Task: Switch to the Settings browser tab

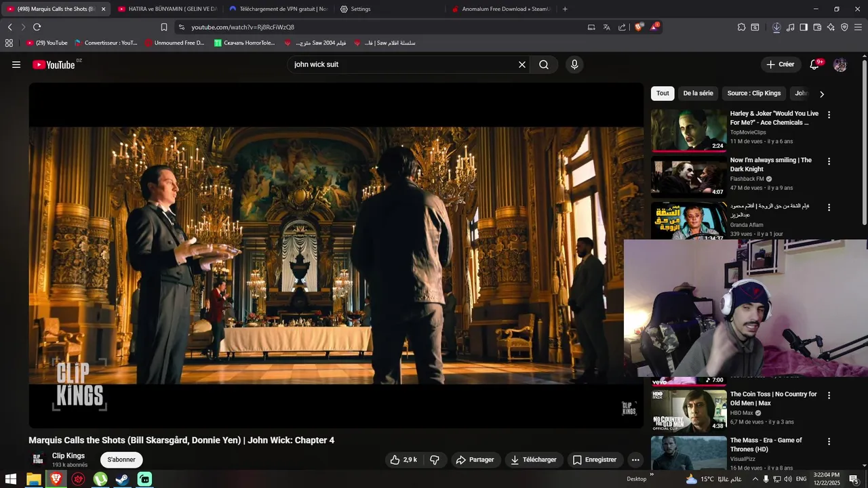Action: pos(390,9)
